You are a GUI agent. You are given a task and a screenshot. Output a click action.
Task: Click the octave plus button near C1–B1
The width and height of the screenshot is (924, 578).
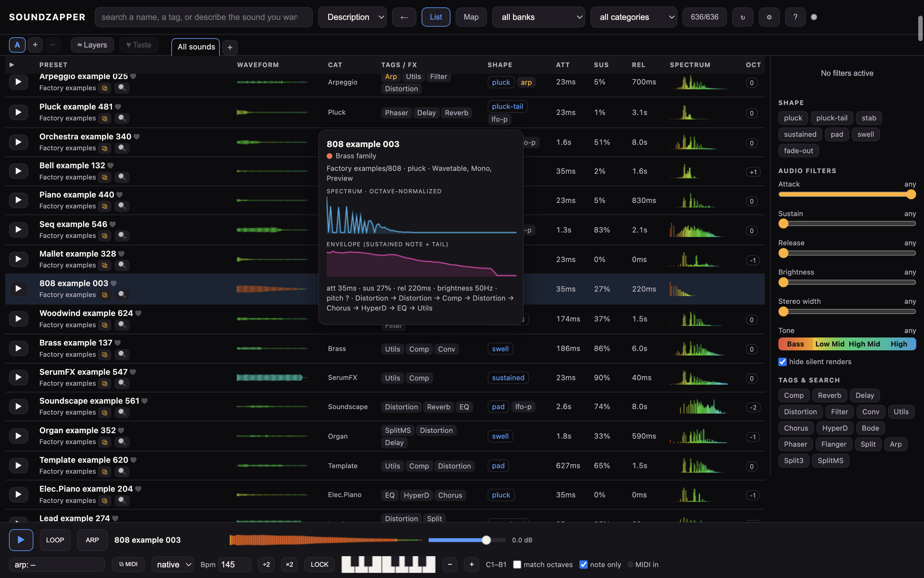click(x=472, y=564)
